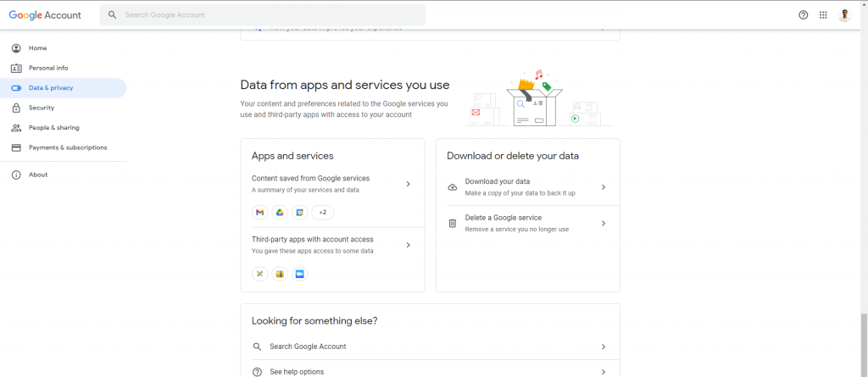The height and width of the screenshot is (377, 868).
Task: Click the yellow box third-party app icon
Action: [x=280, y=274]
